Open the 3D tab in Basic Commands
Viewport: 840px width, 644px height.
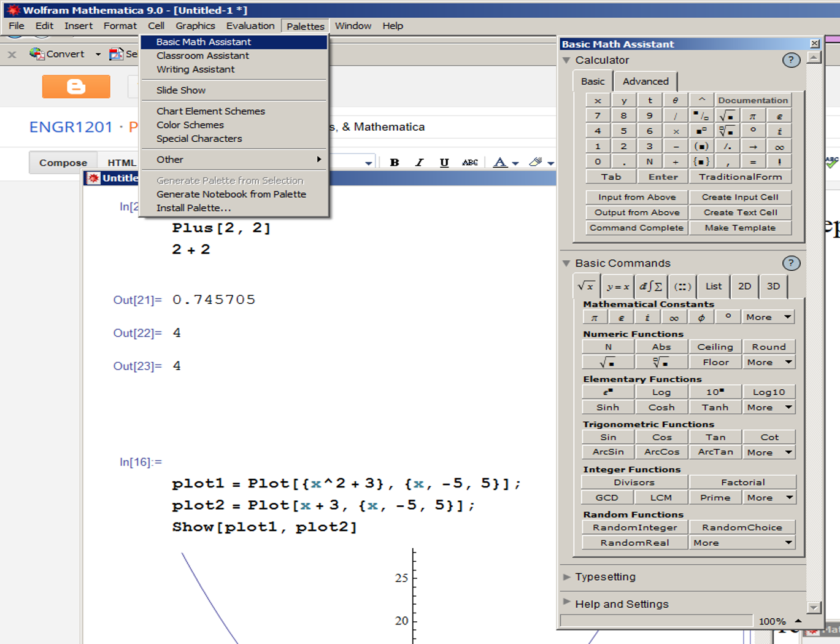point(773,286)
